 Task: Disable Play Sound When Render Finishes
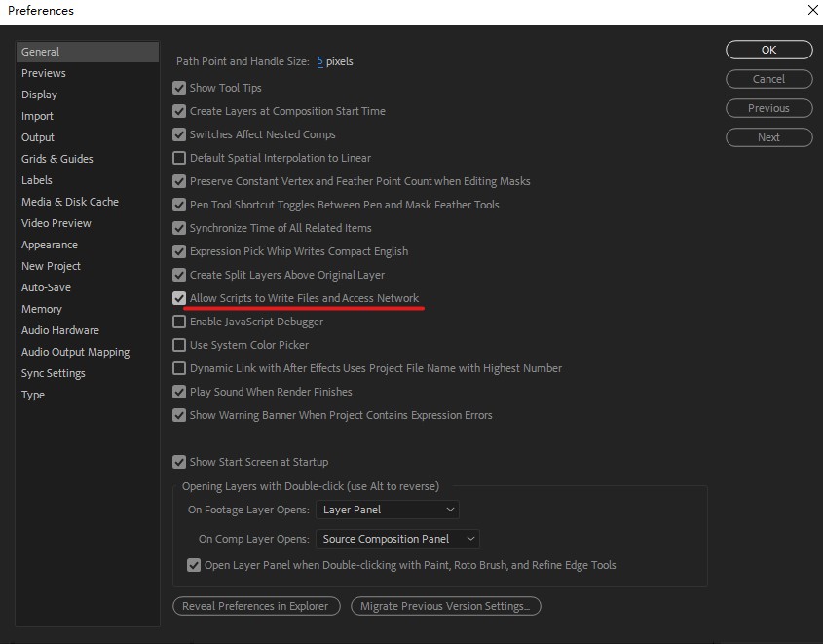179,392
